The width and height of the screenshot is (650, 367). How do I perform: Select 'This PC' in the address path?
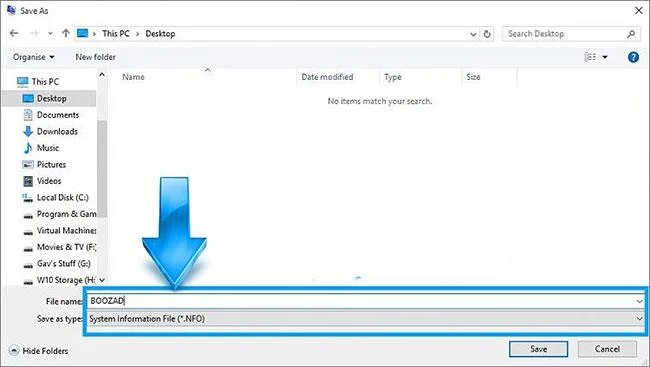pyautogui.click(x=116, y=34)
